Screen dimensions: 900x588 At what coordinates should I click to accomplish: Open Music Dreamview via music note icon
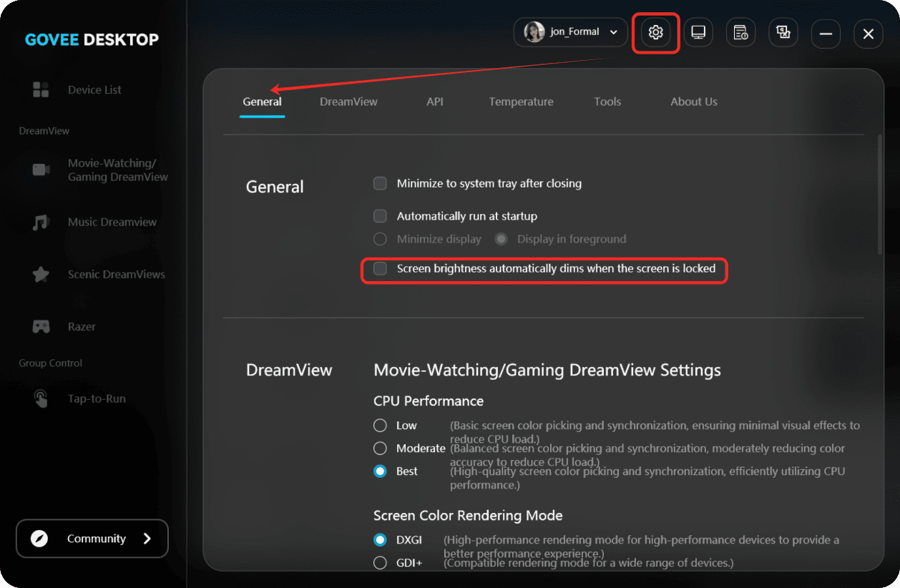[41, 222]
